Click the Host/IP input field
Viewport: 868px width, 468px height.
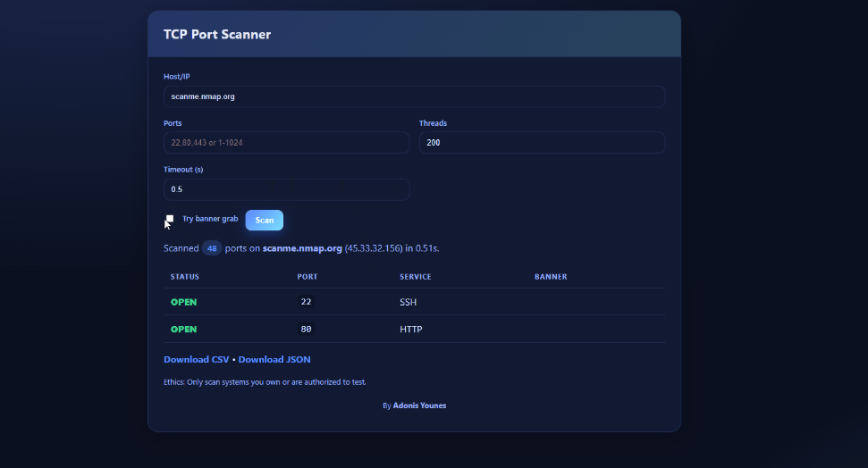[x=413, y=96]
